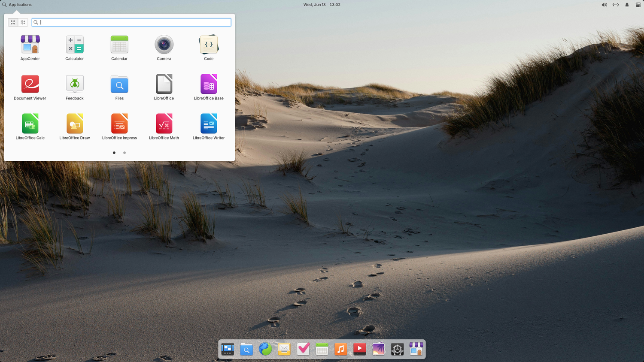Viewport: 644px width, 362px height.
Task: Launch the Camera app
Action: click(164, 48)
